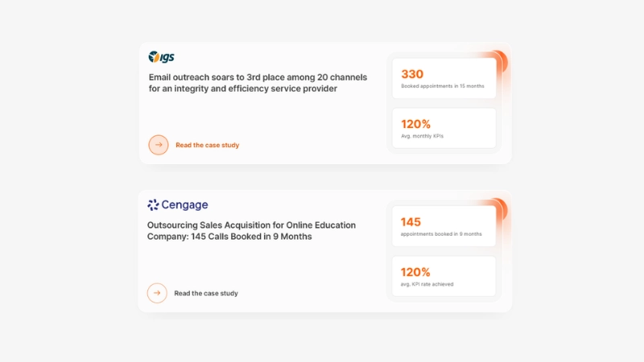Click the Cengage wordmark text
644x362 pixels.
tap(184, 205)
